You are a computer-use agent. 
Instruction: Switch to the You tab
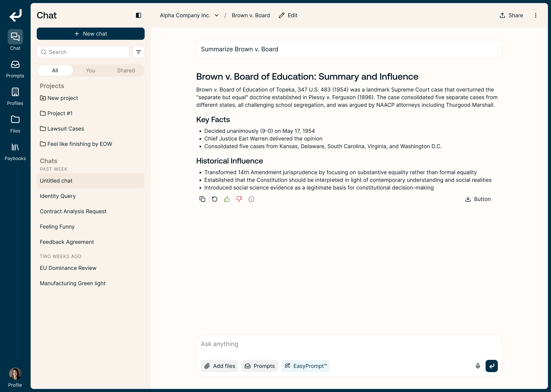click(x=91, y=70)
